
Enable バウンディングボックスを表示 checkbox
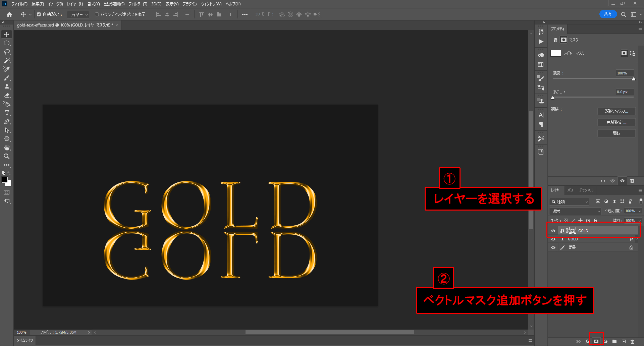click(97, 14)
